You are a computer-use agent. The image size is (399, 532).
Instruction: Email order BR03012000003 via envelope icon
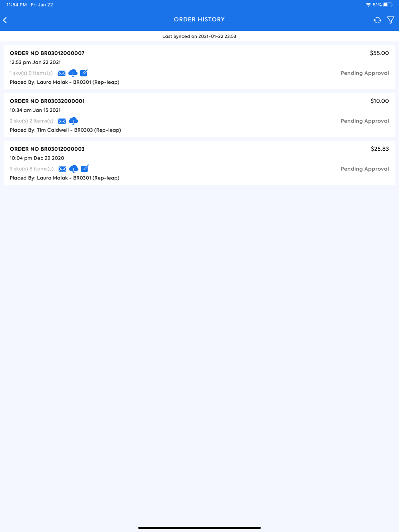pyautogui.click(x=62, y=169)
